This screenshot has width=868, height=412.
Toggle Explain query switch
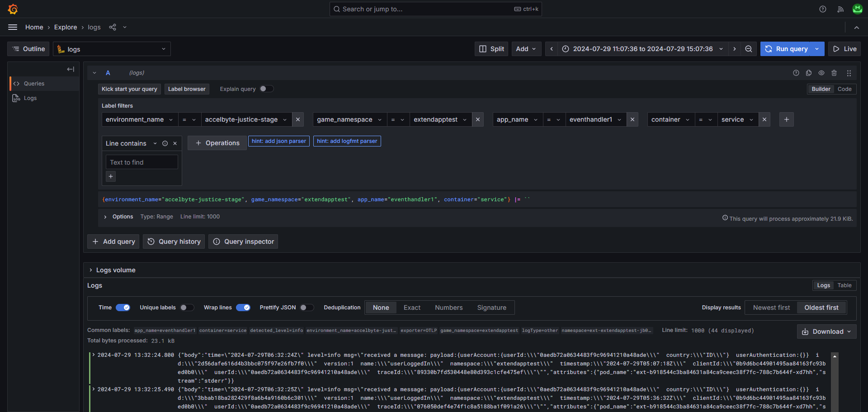pyautogui.click(x=266, y=89)
